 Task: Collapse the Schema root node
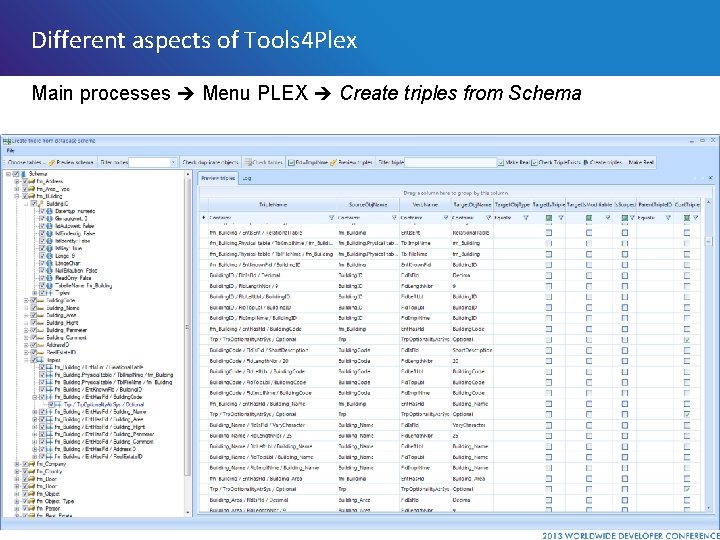[8, 174]
